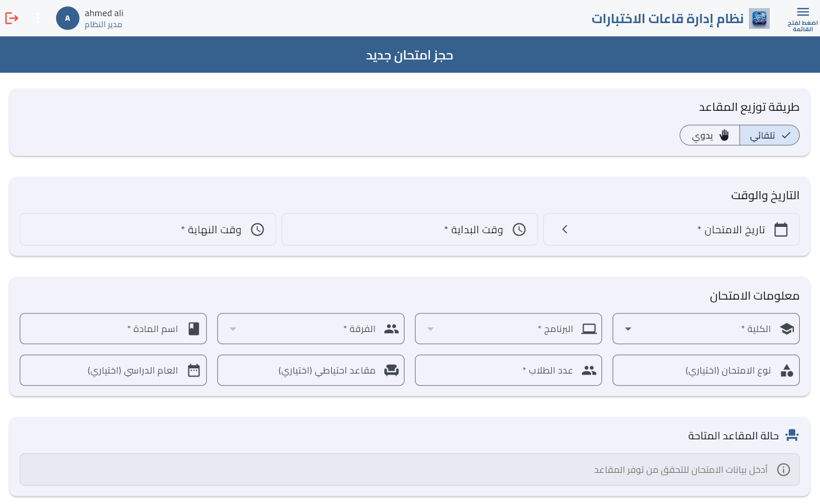Viewport: 820px width, 504px height.
Task: Select manual (يدوي) seat distribution
Action: click(x=710, y=135)
